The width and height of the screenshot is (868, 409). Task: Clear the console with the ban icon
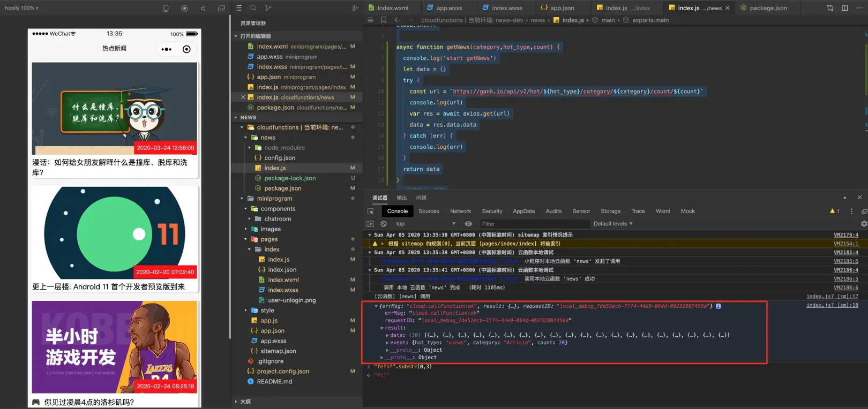click(x=384, y=224)
